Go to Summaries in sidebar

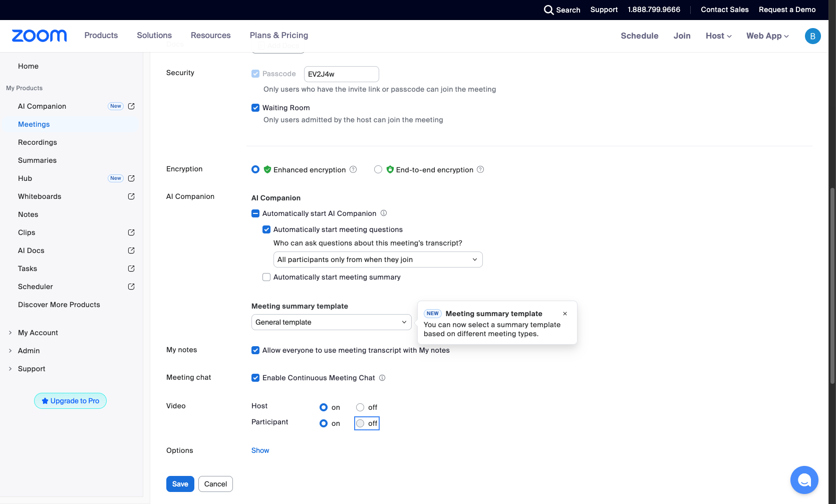click(37, 160)
